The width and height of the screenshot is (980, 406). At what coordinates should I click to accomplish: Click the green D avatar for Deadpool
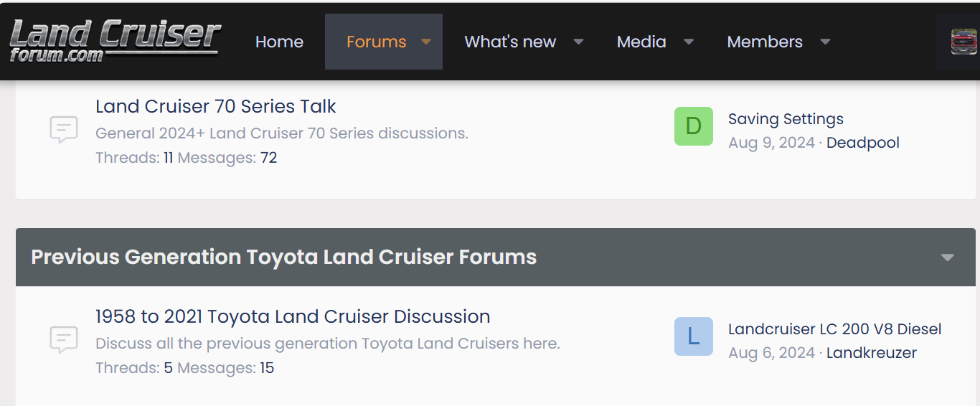[693, 126]
